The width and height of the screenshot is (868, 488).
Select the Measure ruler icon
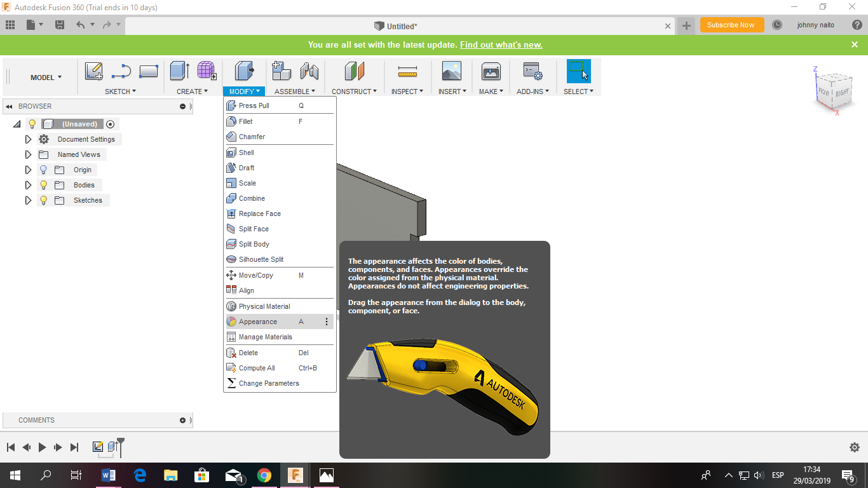(407, 71)
